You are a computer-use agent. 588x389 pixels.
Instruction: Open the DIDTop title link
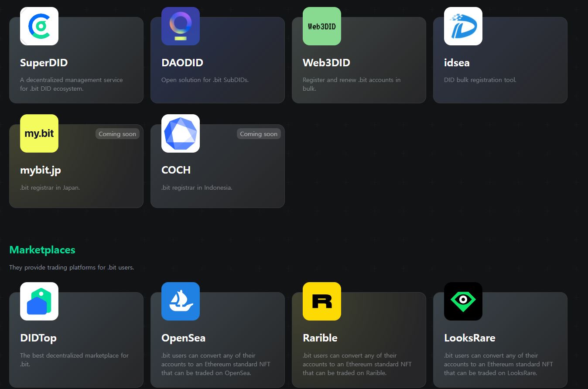[38, 338]
